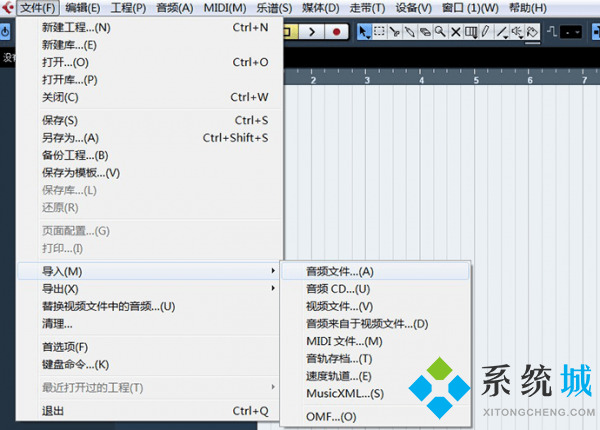
Task: Choose 音频文件...(A) from import submenu
Action: [x=340, y=271]
